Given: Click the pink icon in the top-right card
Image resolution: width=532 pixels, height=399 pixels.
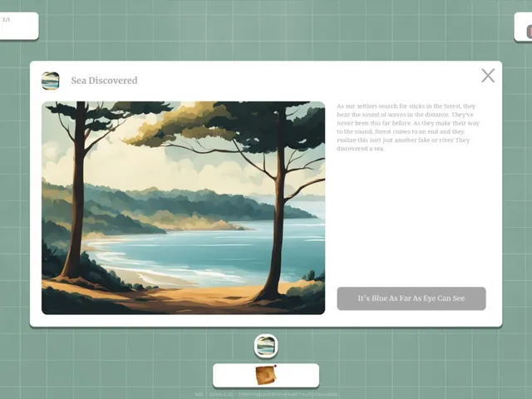Looking at the screenshot, I should [530, 32].
